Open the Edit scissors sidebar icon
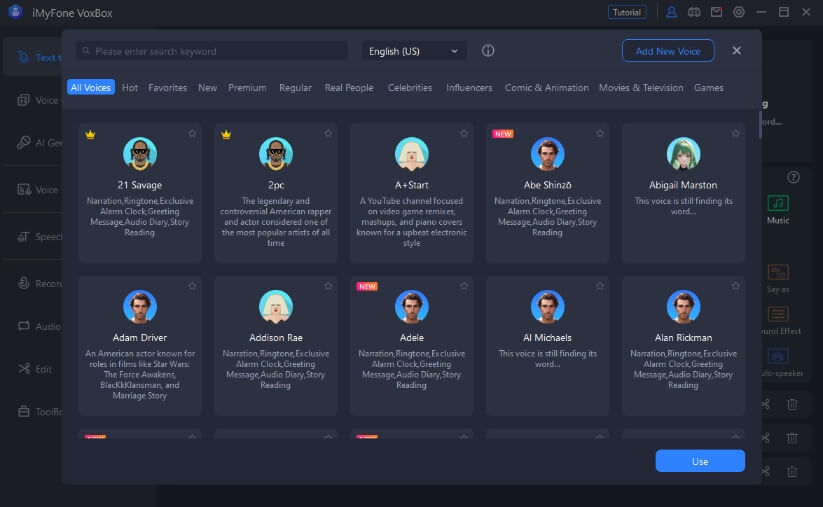The height and width of the screenshot is (507, 823). click(x=24, y=368)
